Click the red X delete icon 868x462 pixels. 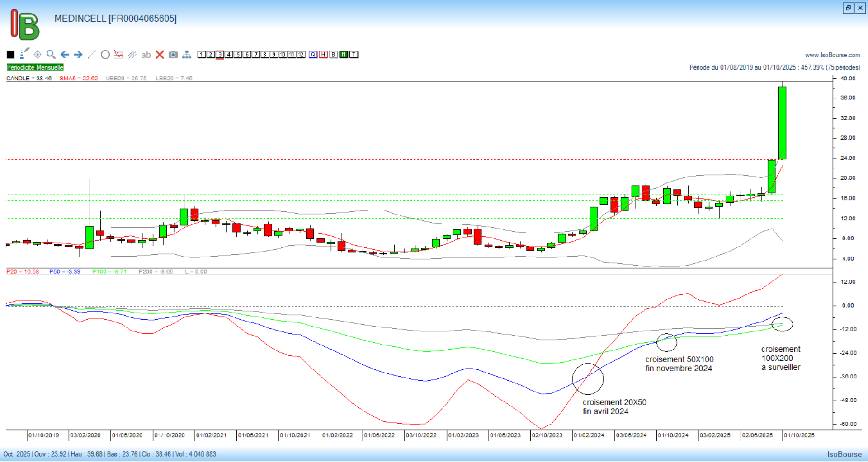pos(160,55)
